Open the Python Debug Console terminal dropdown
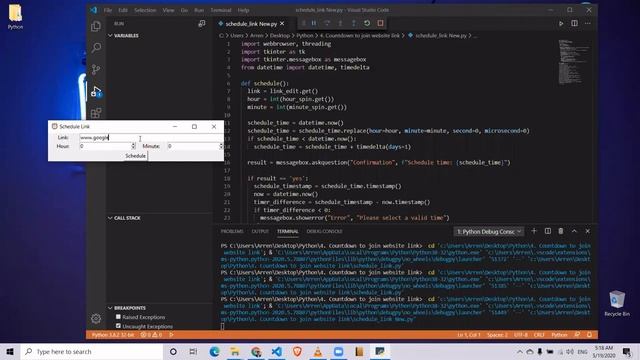 coord(489,231)
